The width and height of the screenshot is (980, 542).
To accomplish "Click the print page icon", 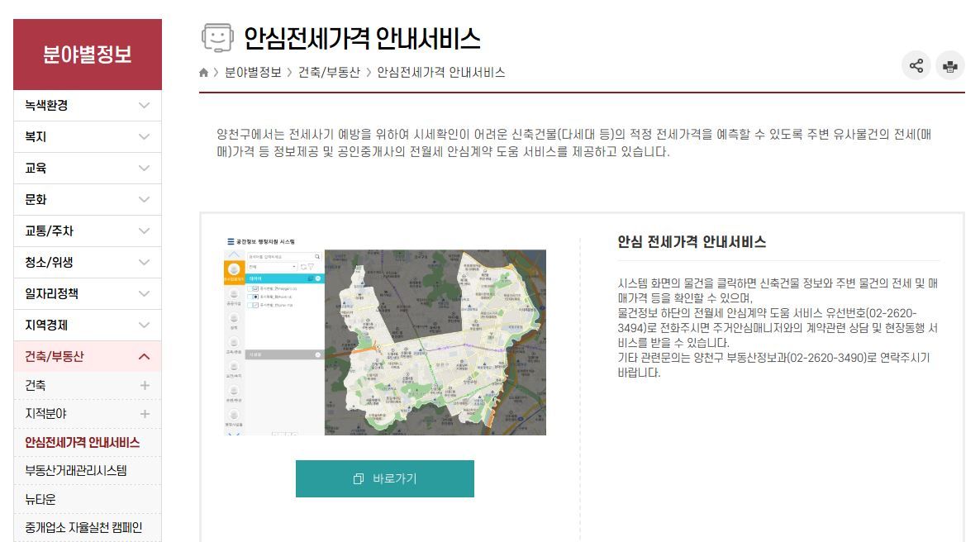I will [x=950, y=66].
